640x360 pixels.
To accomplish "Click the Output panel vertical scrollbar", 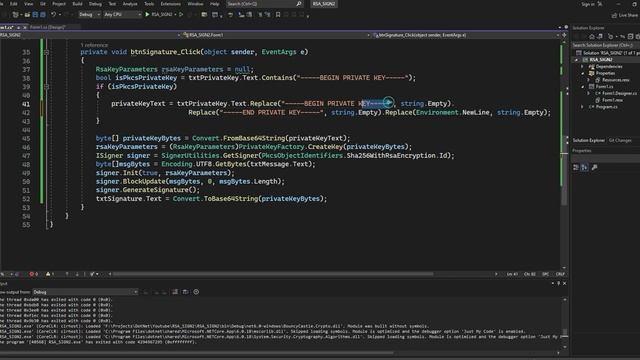I will (x=565, y=322).
